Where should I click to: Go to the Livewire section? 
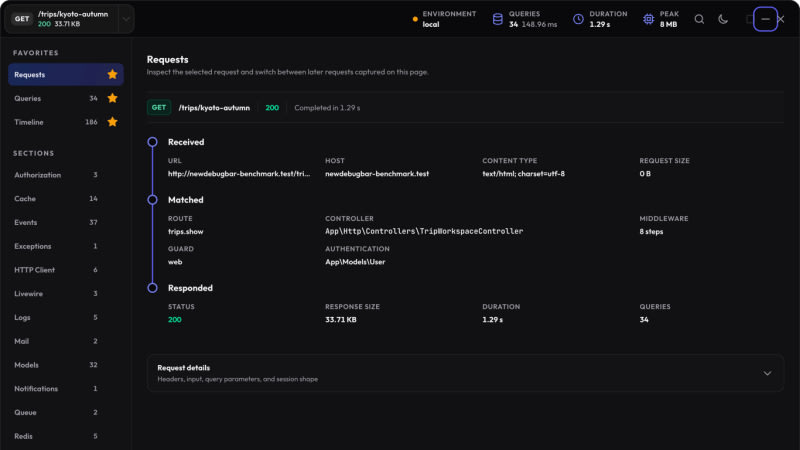(66, 293)
